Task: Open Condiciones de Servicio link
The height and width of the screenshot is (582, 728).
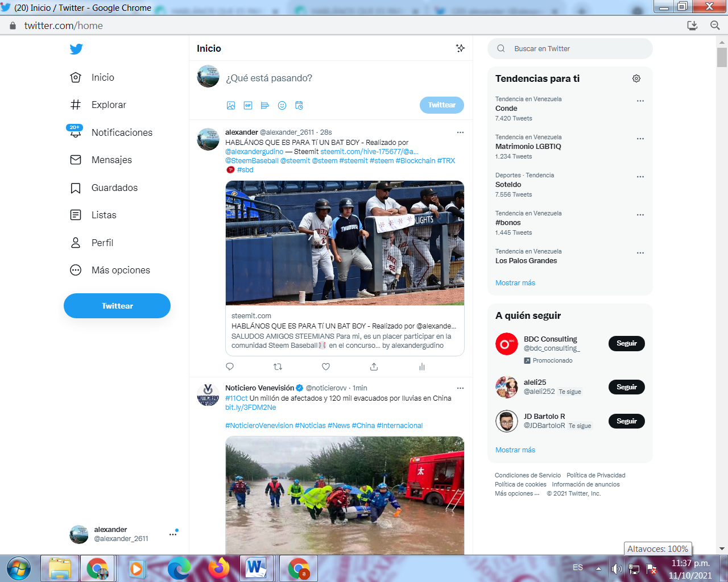Action: click(528, 476)
